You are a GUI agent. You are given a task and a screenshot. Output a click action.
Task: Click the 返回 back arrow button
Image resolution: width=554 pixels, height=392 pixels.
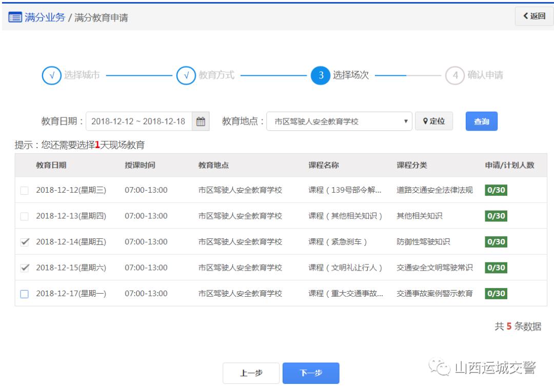click(x=534, y=16)
